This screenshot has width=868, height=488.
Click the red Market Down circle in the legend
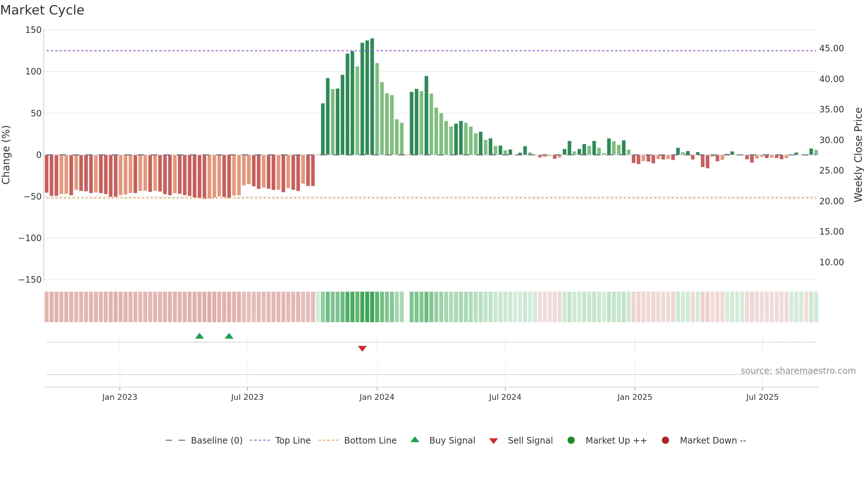[x=665, y=440]
